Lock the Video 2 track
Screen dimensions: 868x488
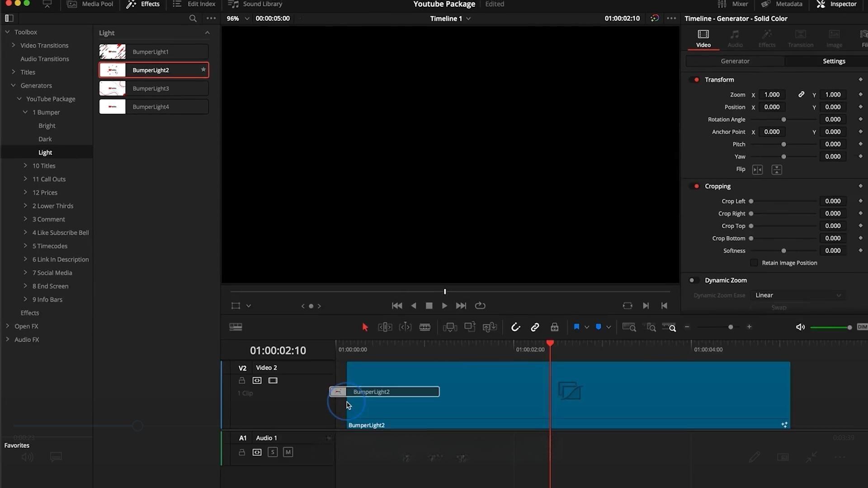tap(242, 380)
